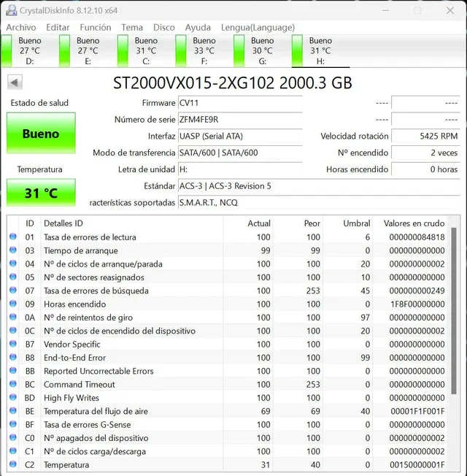Click the Horas encendido value 0 horas
The width and height of the screenshot is (467, 476).
point(425,169)
